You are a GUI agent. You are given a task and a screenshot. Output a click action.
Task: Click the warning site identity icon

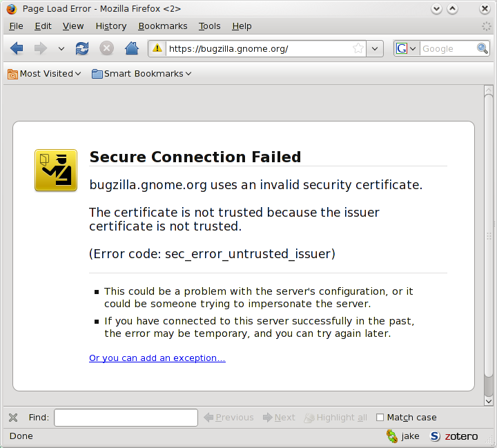pyautogui.click(x=157, y=48)
